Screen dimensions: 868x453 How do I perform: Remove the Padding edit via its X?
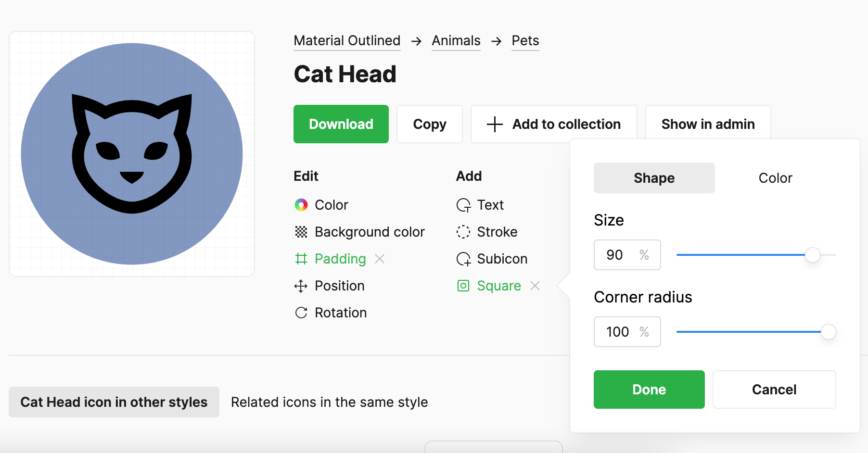[380, 259]
